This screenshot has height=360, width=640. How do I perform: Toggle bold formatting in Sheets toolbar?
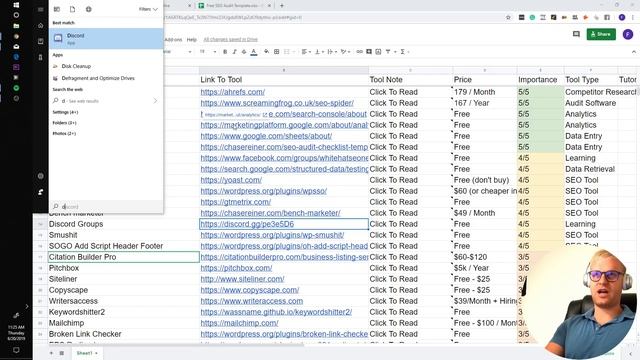tap(225, 52)
